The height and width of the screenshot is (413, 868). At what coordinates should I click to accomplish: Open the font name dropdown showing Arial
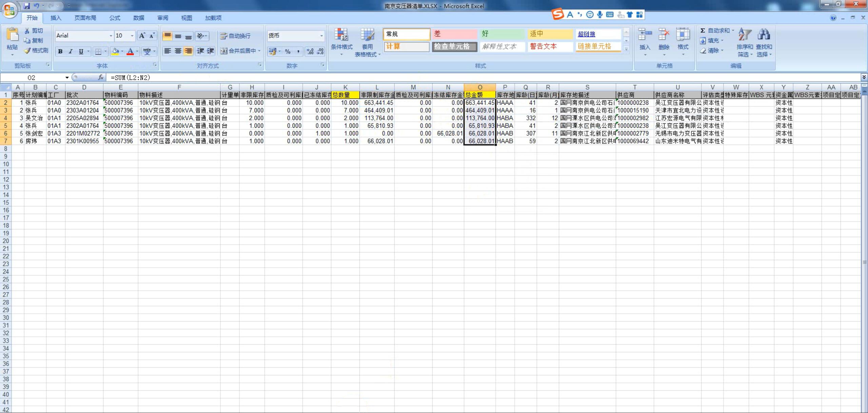111,36
